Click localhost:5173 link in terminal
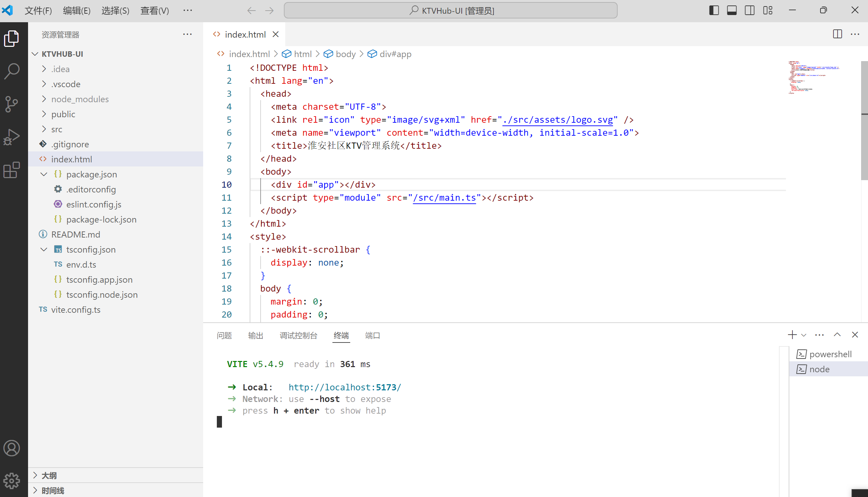Image resolution: width=868 pixels, height=497 pixels. pyautogui.click(x=344, y=387)
